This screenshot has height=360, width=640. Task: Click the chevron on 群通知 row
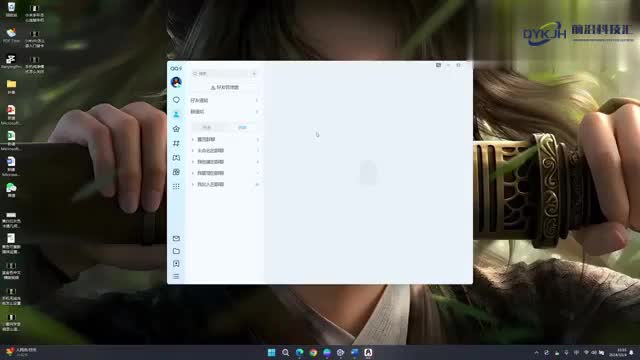pos(257,112)
